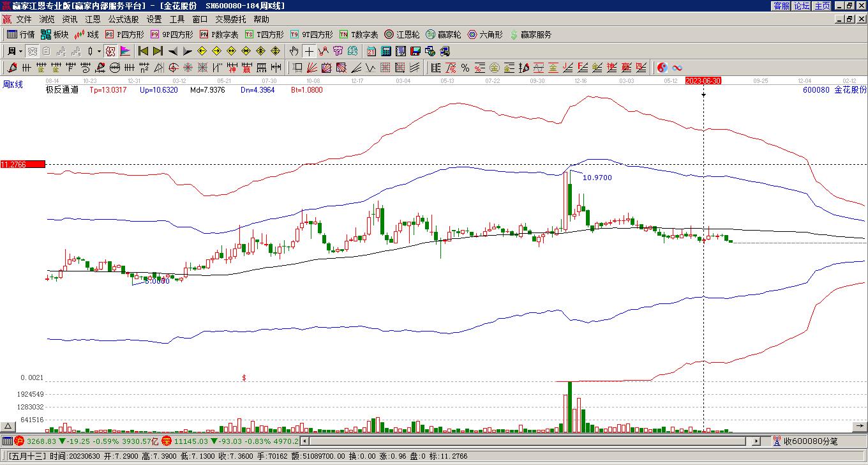The width and height of the screenshot is (868, 465).
Task: Select the red fan lines tool
Action: pos(312,68)
